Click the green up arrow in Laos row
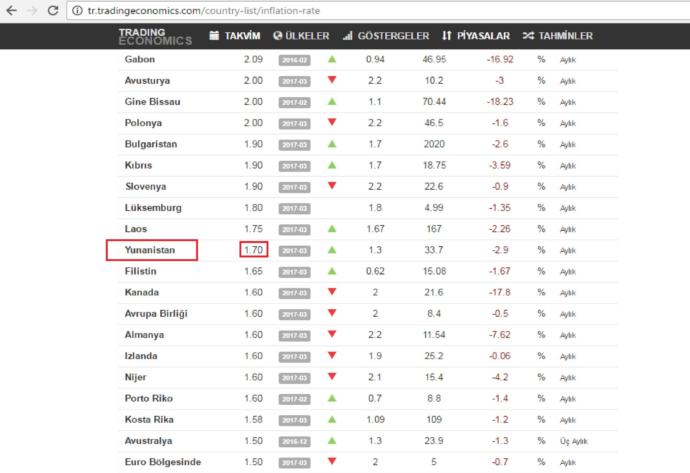Image resolution: width=690 pixels, height=473 pixels. pyautogui.click(x=332, y=228)
